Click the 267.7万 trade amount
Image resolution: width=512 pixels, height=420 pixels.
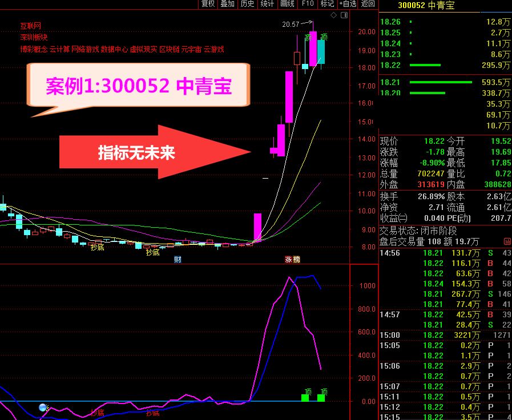tap(466, 294)
